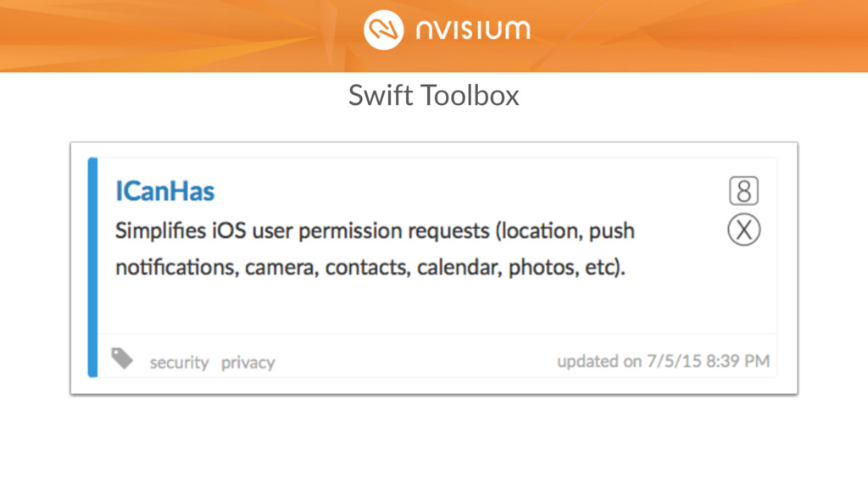Select the privacy tag

[248, 363]
